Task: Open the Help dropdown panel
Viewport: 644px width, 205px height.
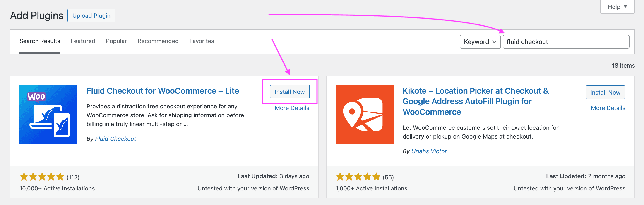Action: 617,7
